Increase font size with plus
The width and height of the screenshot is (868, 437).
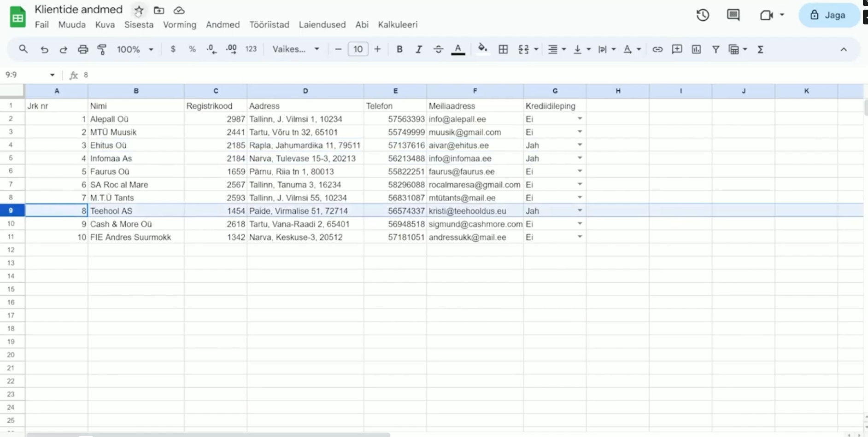(x=377, y=49)
